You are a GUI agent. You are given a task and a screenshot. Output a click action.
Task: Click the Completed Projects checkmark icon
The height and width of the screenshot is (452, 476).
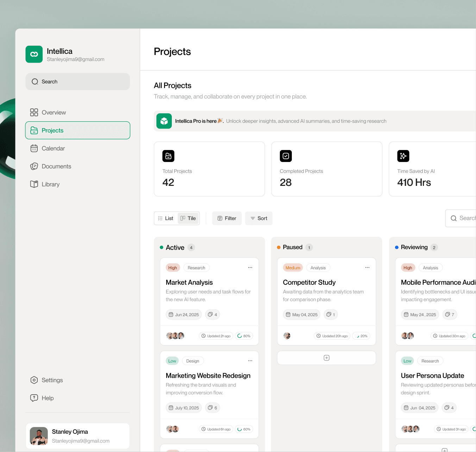[x=286, y=156]
